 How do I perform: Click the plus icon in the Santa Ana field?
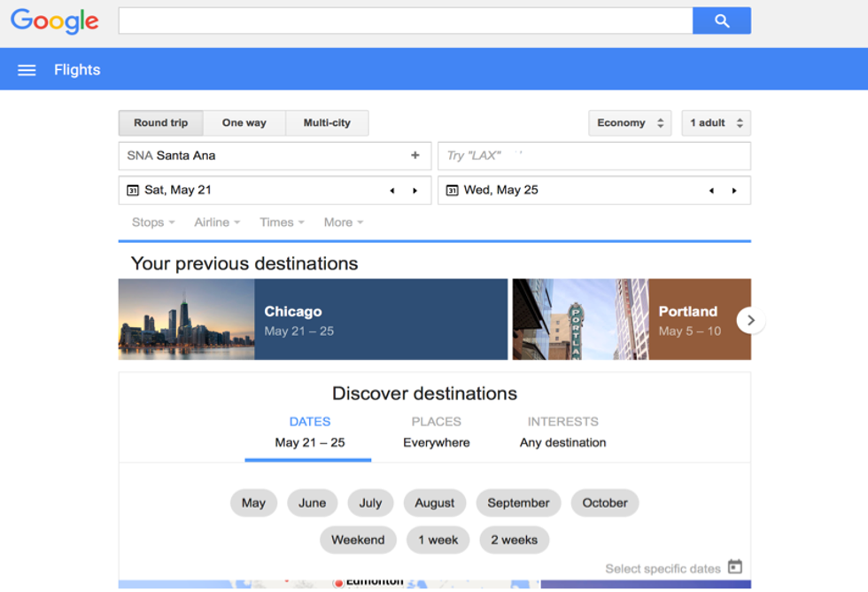tap(415, 155)
